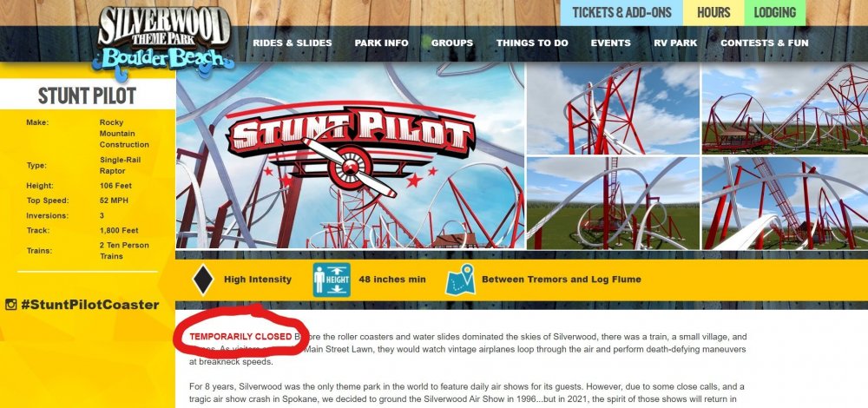Viewport: 868px width, 408px height.
Task: Open the Hours tab
Action: coord(713,13)
